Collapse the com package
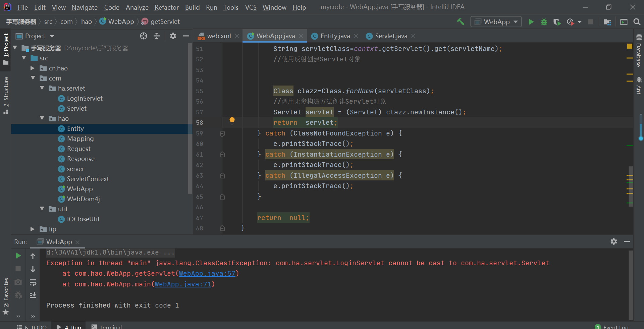Screen dimensions: 644x329 (33, 78)
